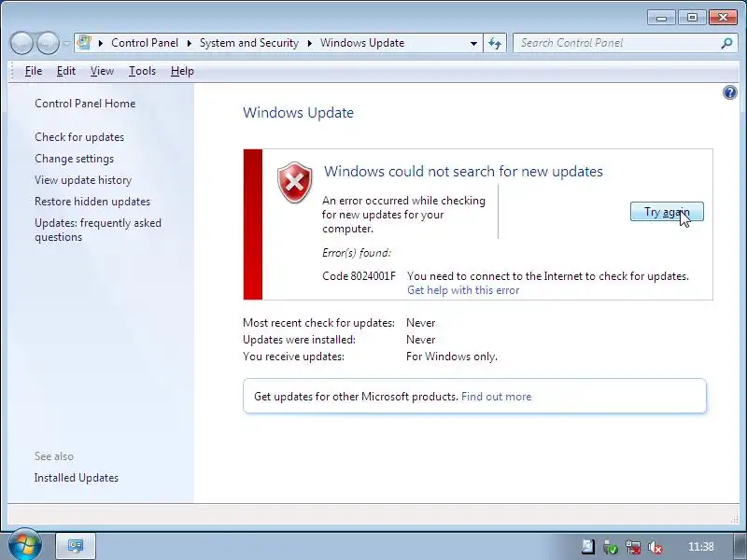Click the taskbar clock showing 11:38
Screen dimensions: 747x560
701,547
